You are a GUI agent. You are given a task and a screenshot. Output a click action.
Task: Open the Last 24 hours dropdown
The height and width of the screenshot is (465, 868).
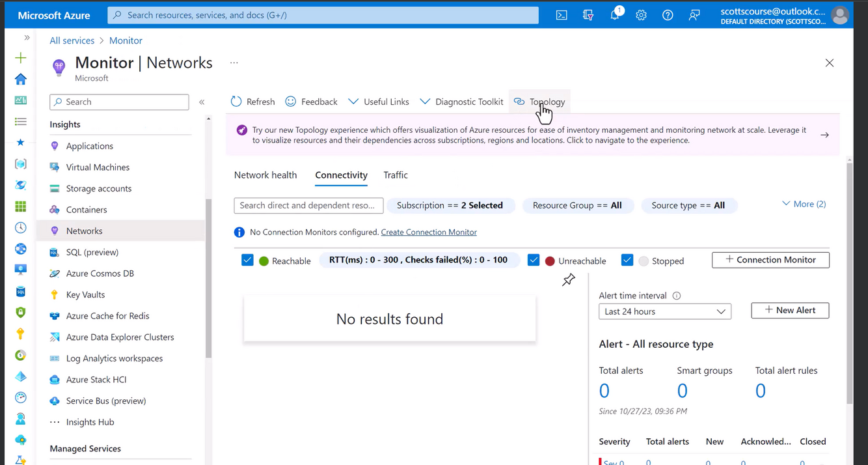click(x=665, y=311)
